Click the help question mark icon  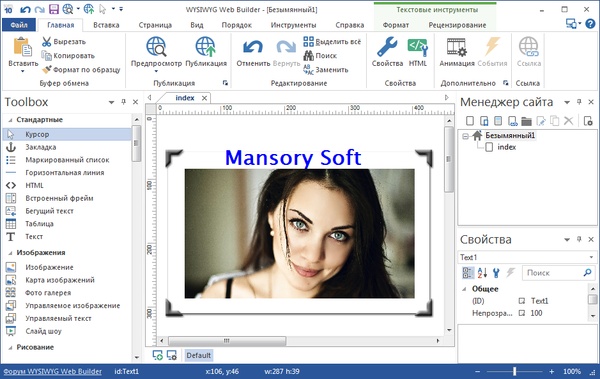tap(590, 24)
